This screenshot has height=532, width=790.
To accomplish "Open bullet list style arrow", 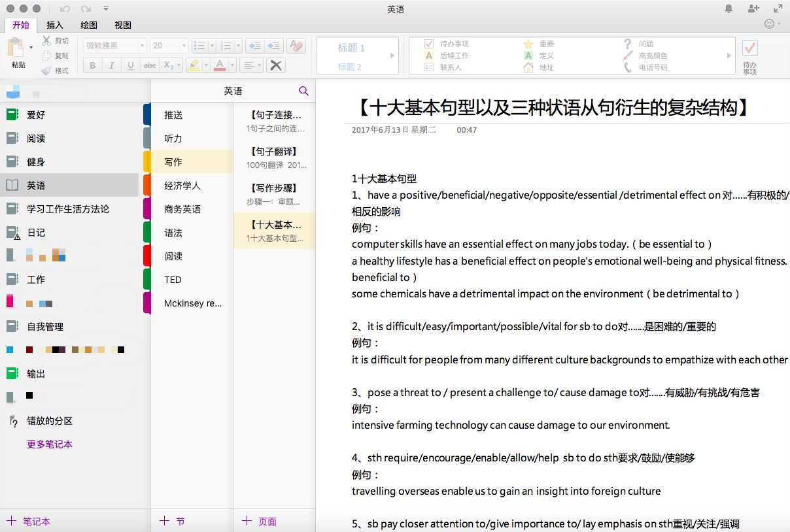I will (x=213, y=46).
